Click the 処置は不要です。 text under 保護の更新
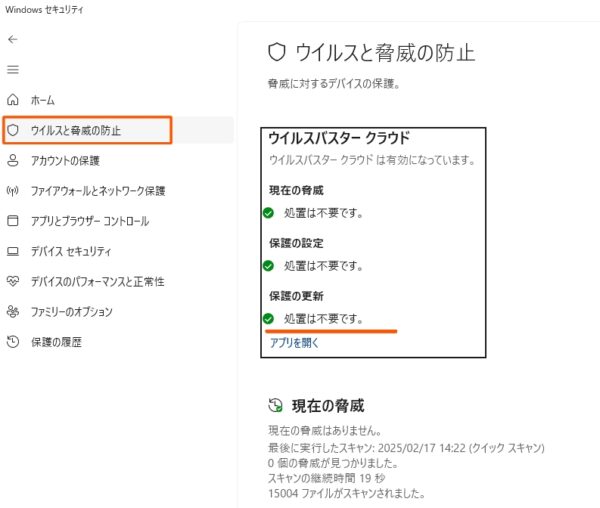 [x=323, y=319]
